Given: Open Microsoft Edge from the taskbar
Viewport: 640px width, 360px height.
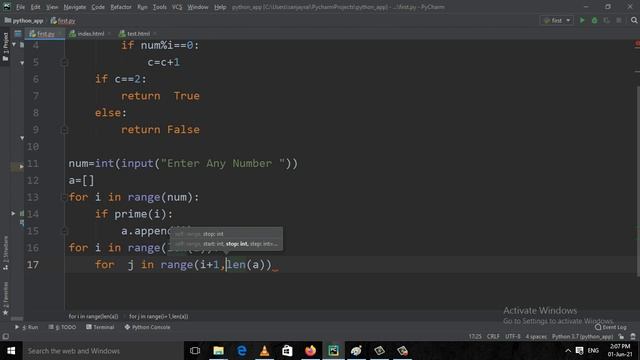Looking at the screenshot, I should (x=242, y=351).
